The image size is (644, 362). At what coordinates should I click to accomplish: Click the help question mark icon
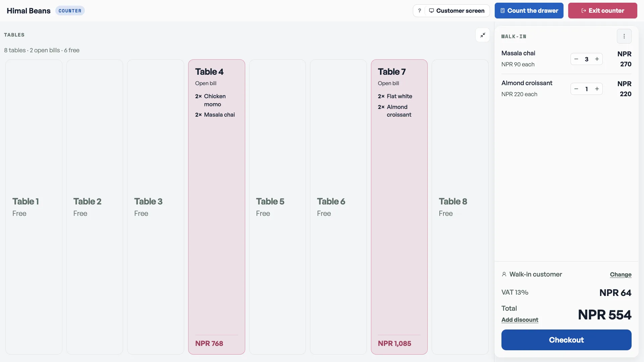[419, 11]
